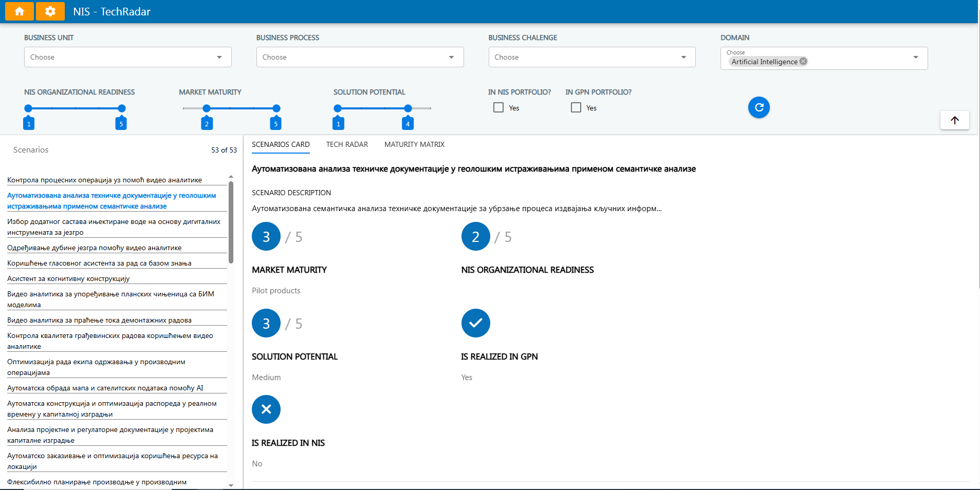The width and height of the screenshot is (980, 490).
Task: Select scenario Коришћење гласовног асистента за рад са базом знања
Action: pos(117,263)
